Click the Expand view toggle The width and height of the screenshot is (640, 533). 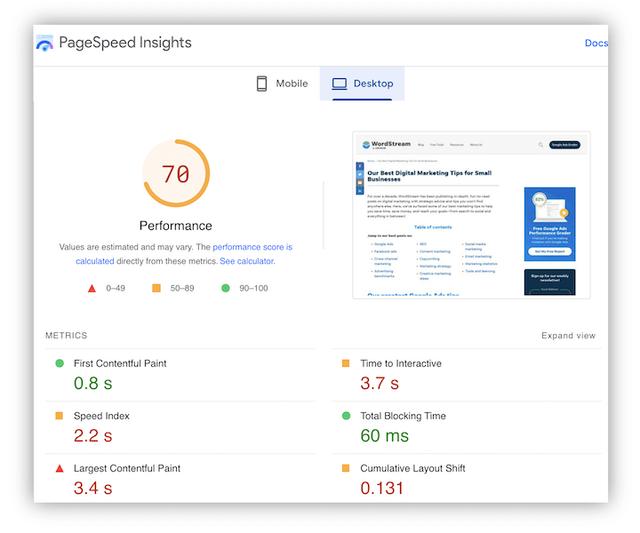[x=568, y=335]
